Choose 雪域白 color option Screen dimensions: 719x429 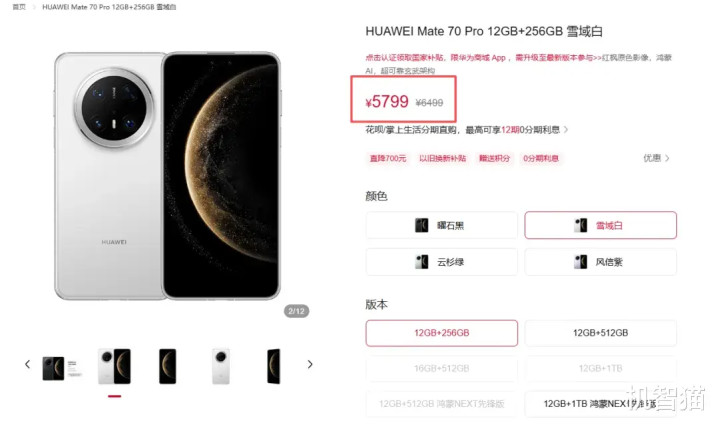pos(600,225)
